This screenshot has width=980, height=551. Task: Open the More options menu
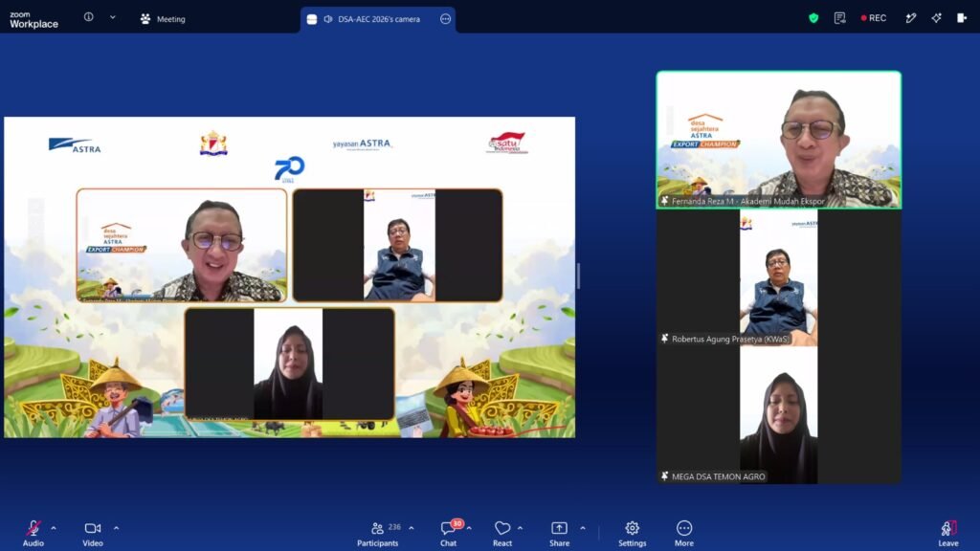(x=683, y=534)
